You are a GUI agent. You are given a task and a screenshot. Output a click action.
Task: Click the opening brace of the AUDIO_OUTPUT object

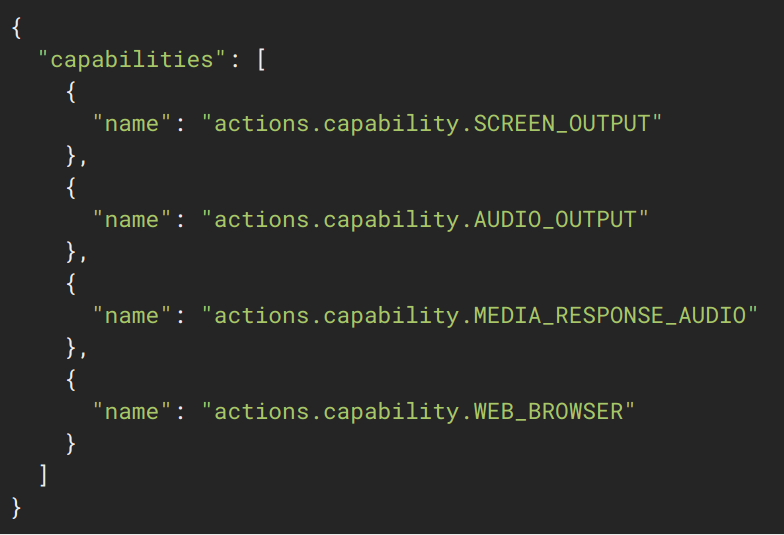(x=71, y=187)
